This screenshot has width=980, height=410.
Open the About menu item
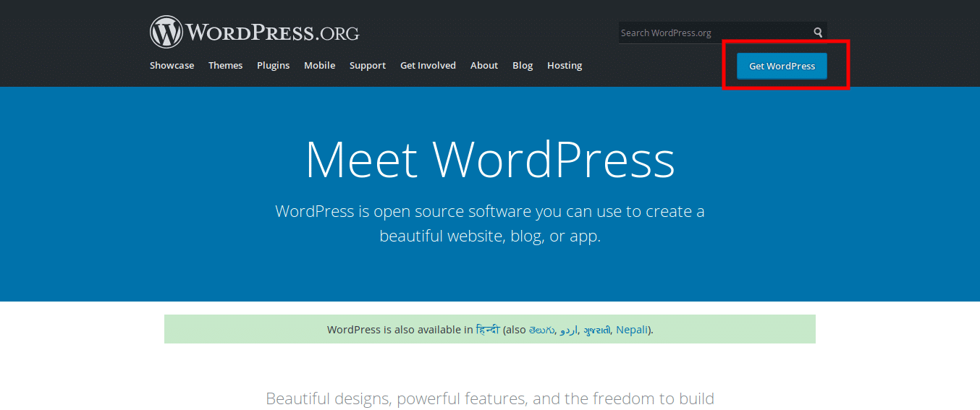[484, 65]
